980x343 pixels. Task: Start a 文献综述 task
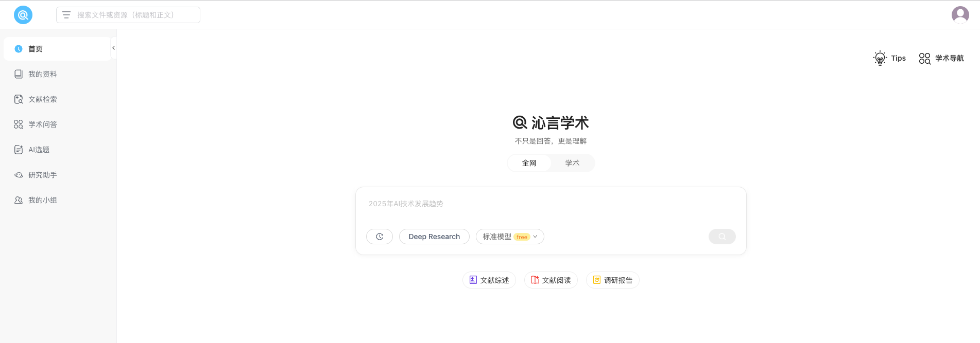coord(489,280)
